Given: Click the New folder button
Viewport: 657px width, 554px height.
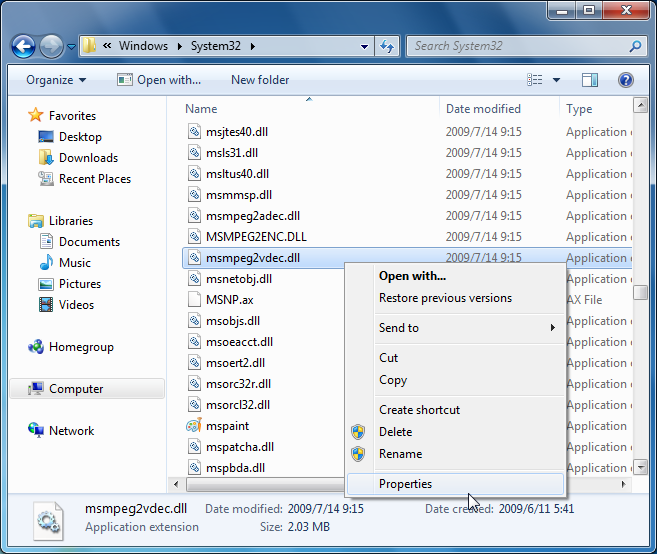Looking at the screenshot, I should pos(260,80).
